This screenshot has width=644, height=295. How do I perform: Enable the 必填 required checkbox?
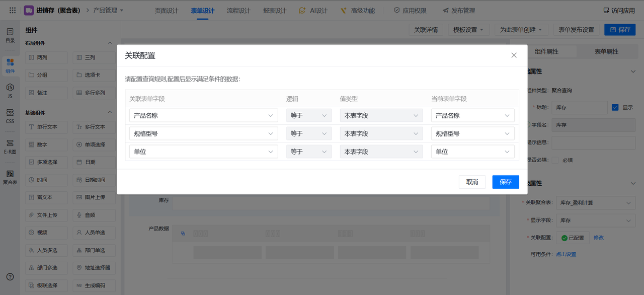click(555, 160)
